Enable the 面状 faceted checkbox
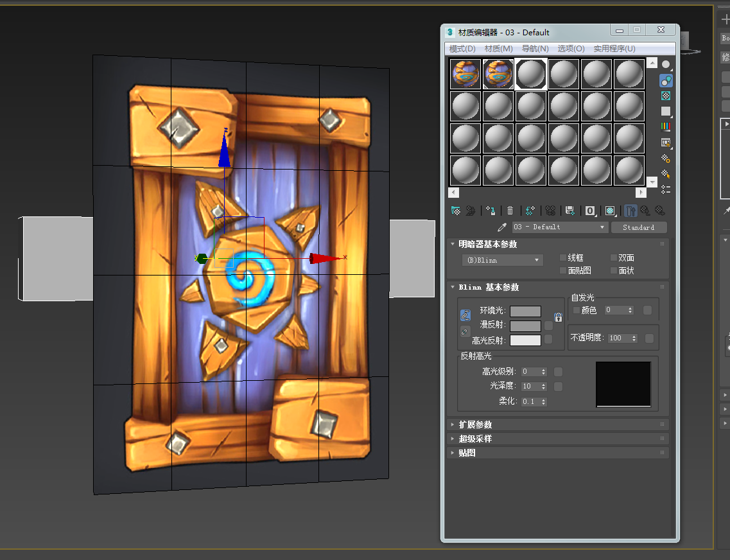Screen dimensions: 730x560 614,270
